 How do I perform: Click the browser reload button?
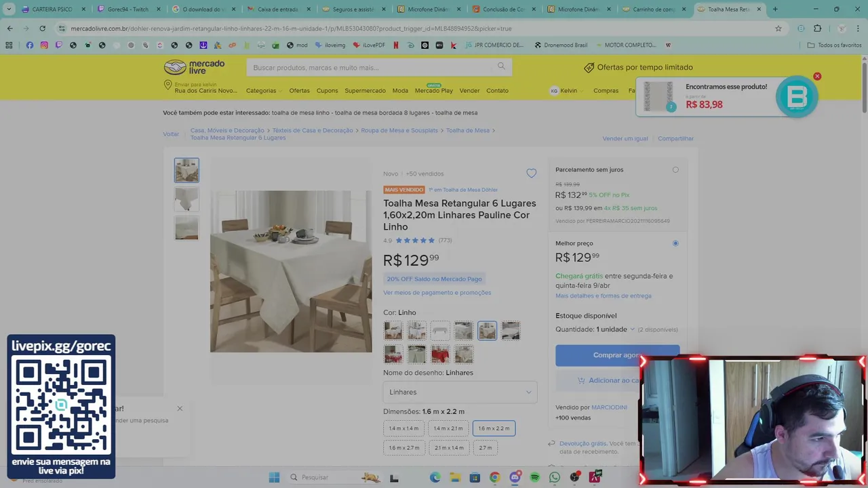pyautogui.click(x=42, y=28)
